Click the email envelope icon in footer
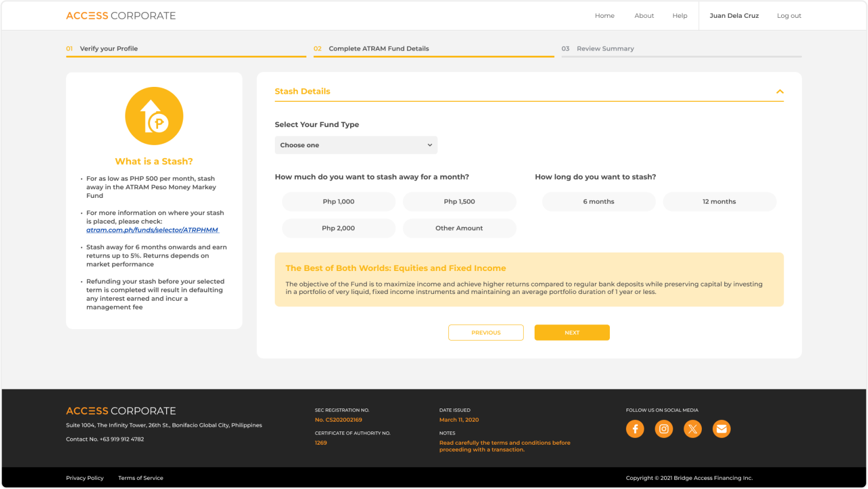The width and height of the screenshot is (868, 489). click(721, 429)
